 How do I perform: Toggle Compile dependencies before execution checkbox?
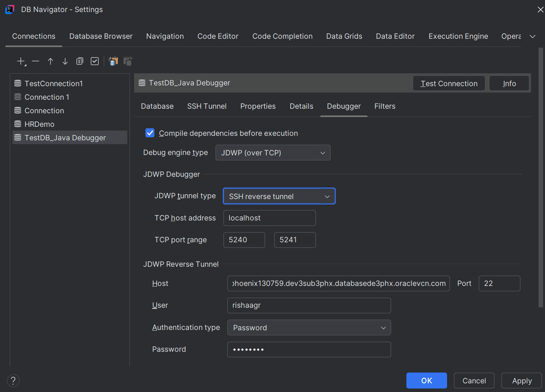(150, 133)
